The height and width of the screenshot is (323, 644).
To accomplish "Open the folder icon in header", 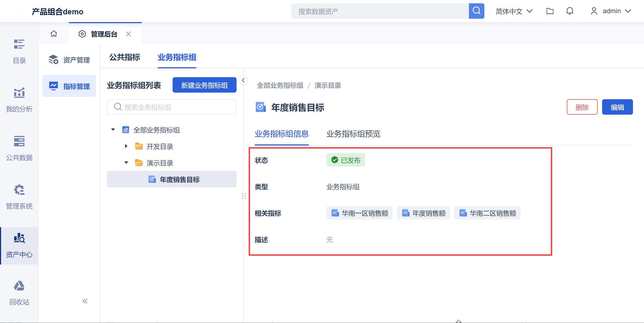I will (550, 11).
